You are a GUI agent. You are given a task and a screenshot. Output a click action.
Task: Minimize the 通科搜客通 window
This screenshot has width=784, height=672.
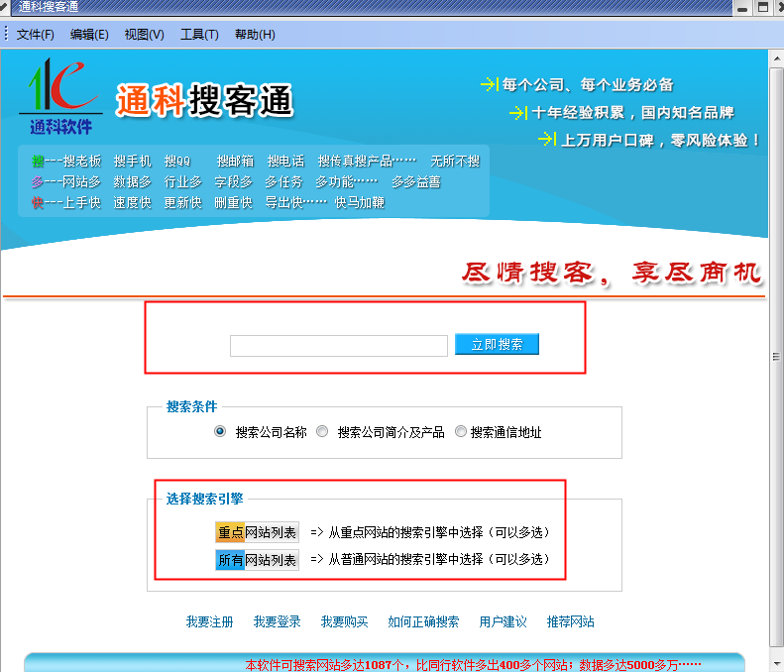(x=742, y=7)
